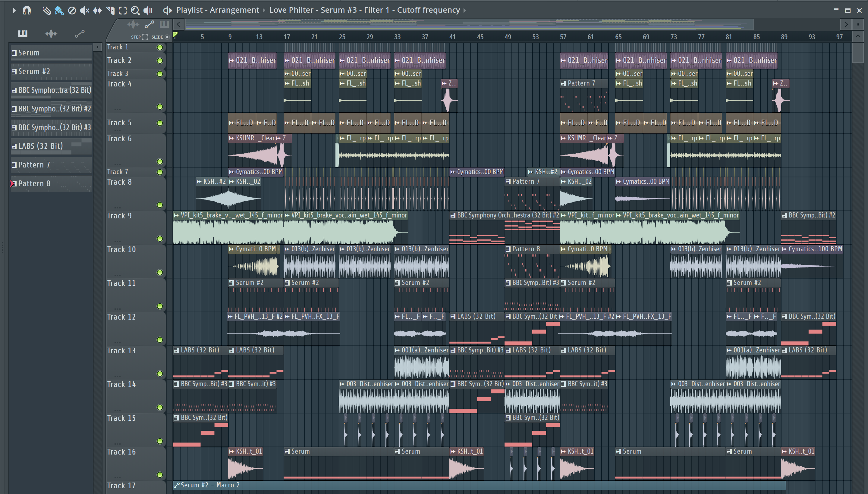
Task: Toggle pattern clip focus above track list
Action: 164,24
